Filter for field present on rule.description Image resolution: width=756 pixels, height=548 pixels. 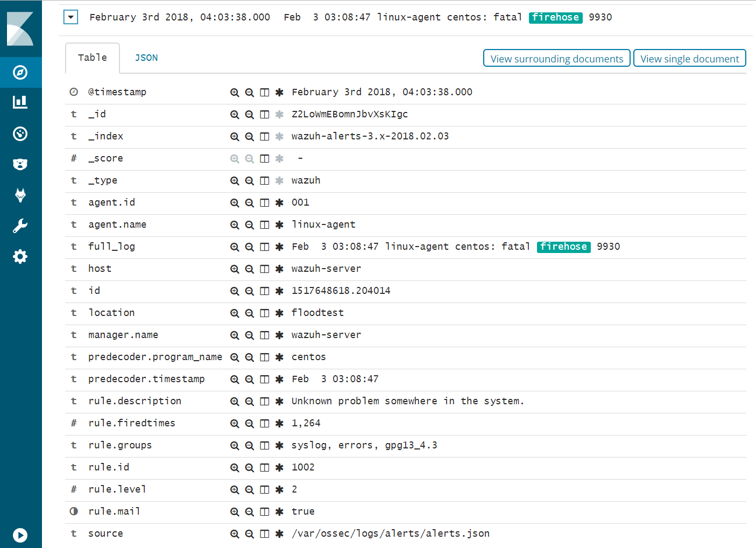point(279,402)
